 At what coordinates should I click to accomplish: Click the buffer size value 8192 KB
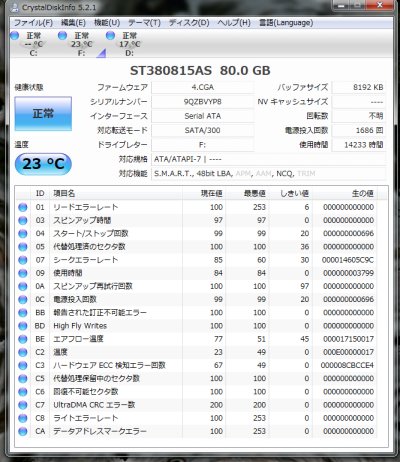359,87
